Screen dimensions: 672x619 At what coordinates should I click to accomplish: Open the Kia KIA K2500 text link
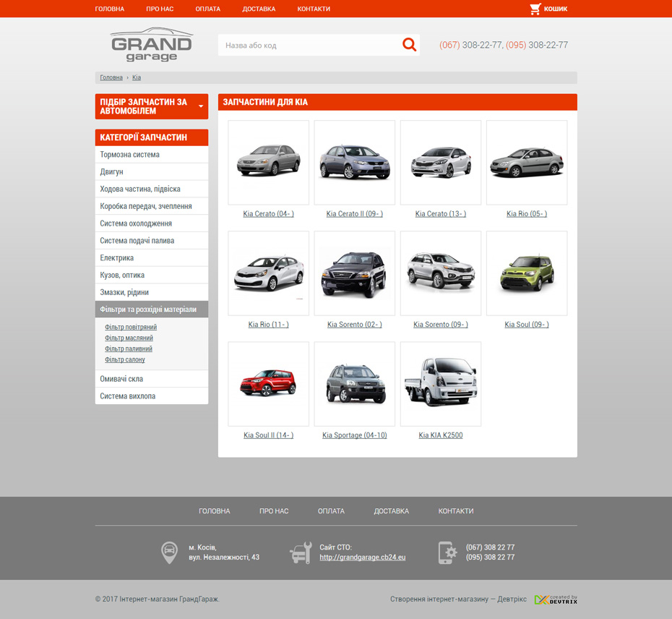click(441, 435)
